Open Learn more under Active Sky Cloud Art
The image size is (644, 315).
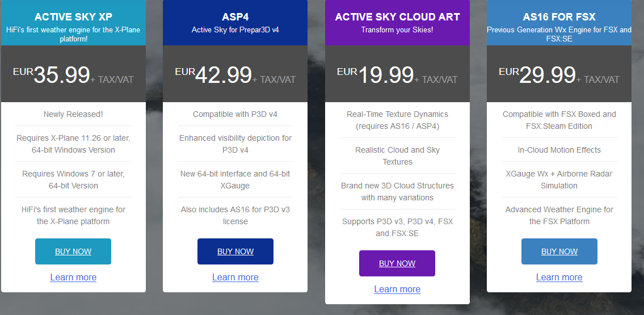tap(397, 289)
